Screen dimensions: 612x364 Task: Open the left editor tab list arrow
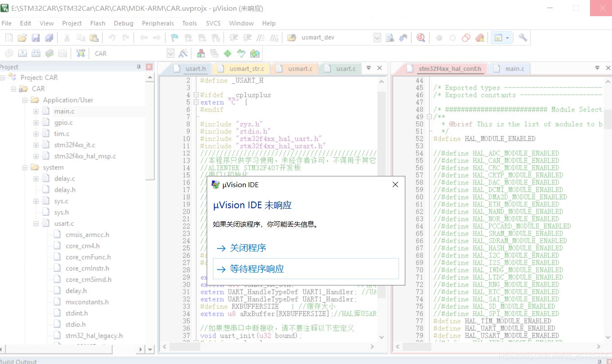point(368,68)
